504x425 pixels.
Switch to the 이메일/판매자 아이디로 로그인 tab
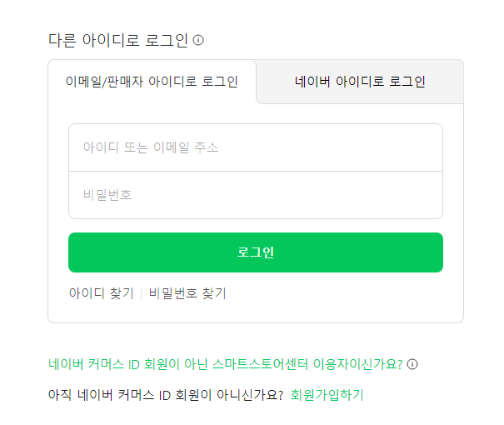152,82
